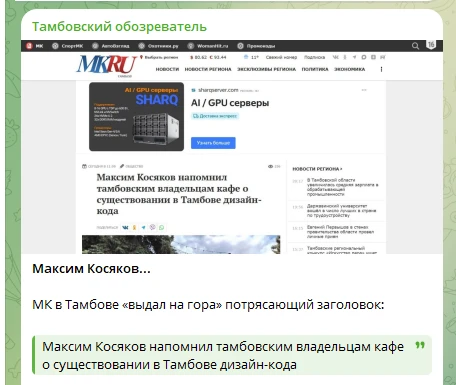Share the article via VK icon
Image resolution: width=456 pixels, height=385 pixels.
click(x=125, y=227)
